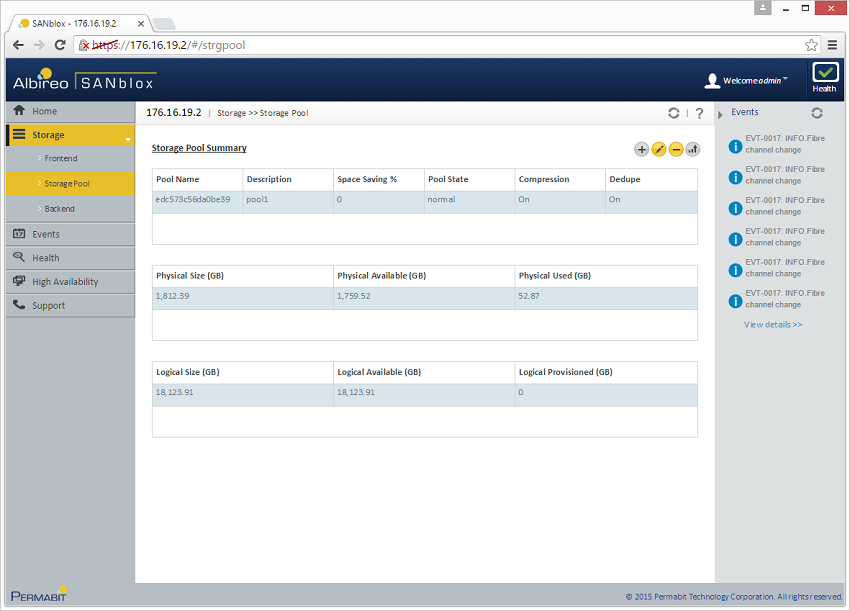The width and height of the screenshot is (850, 611).
Task: Click the fifth EVT-0017 event info icon
Action: click(735, 270)
